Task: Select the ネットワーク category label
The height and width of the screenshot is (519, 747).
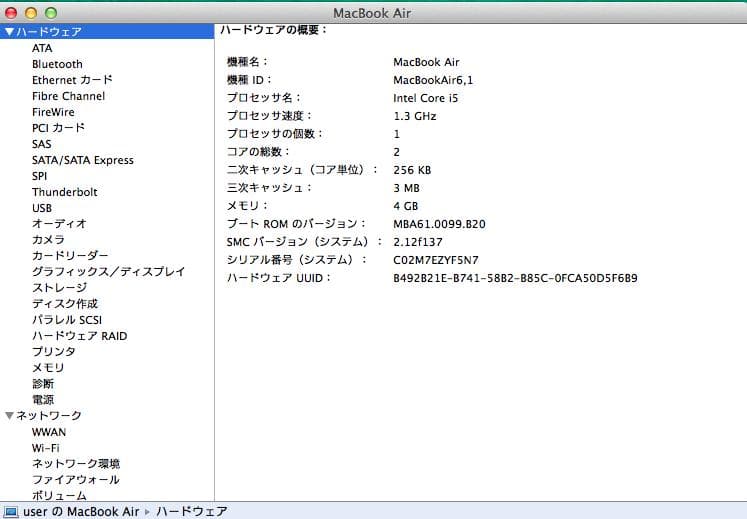Action: (49, 416)
